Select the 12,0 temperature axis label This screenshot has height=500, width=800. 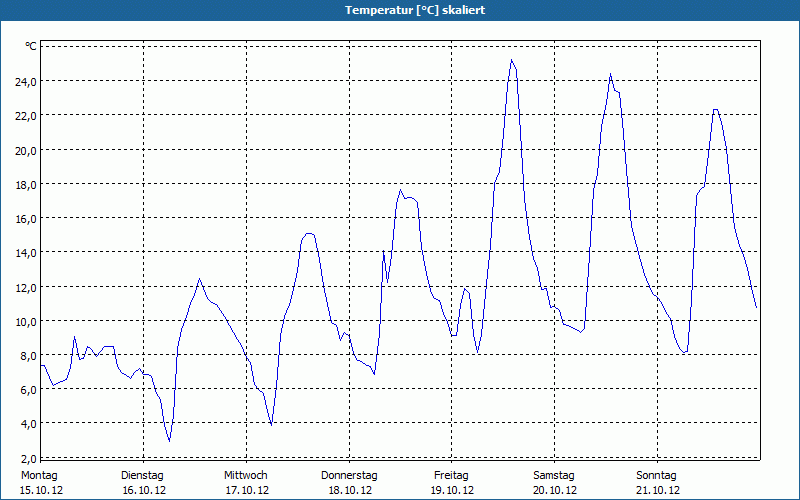click(x=25, y=287)
